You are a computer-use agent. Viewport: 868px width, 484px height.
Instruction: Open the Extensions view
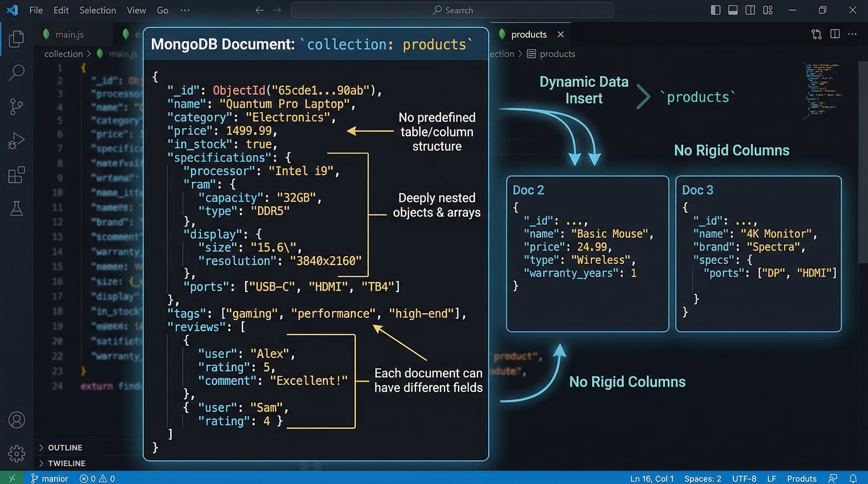point(16,175)
